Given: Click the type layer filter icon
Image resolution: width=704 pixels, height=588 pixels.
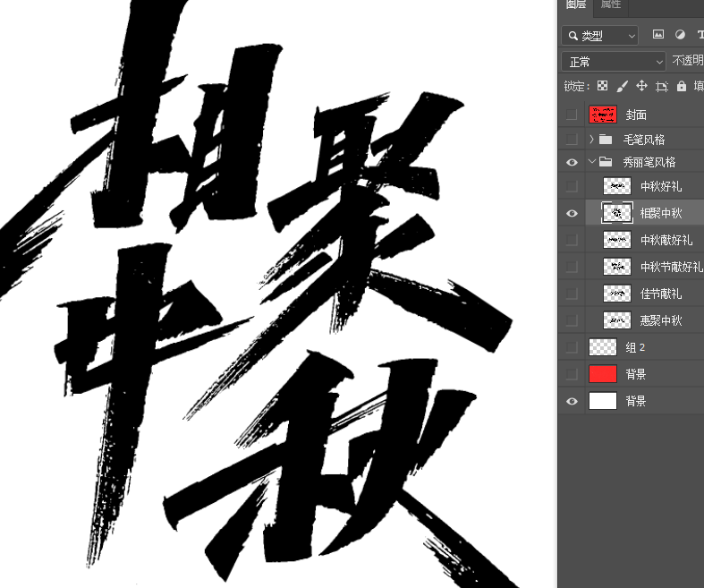Looking at the screenshot, I should click(x=699, y=35).
